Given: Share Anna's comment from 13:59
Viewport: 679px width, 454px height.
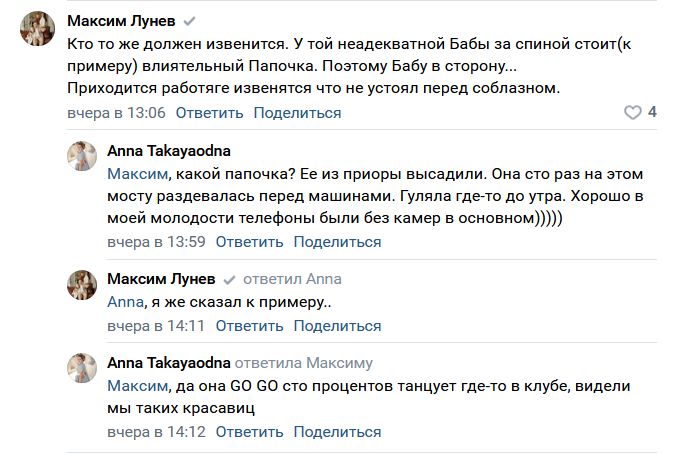Looking at the screenshot, I should coord(337,241).
